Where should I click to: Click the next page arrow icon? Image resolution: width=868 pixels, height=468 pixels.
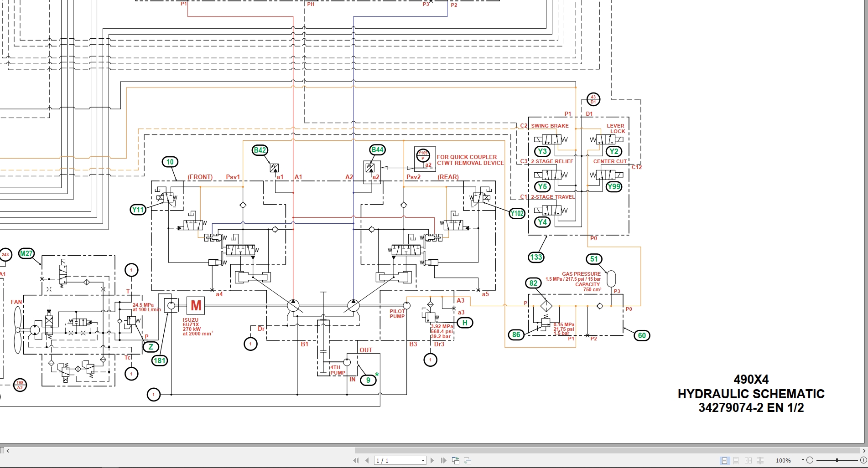432,460
